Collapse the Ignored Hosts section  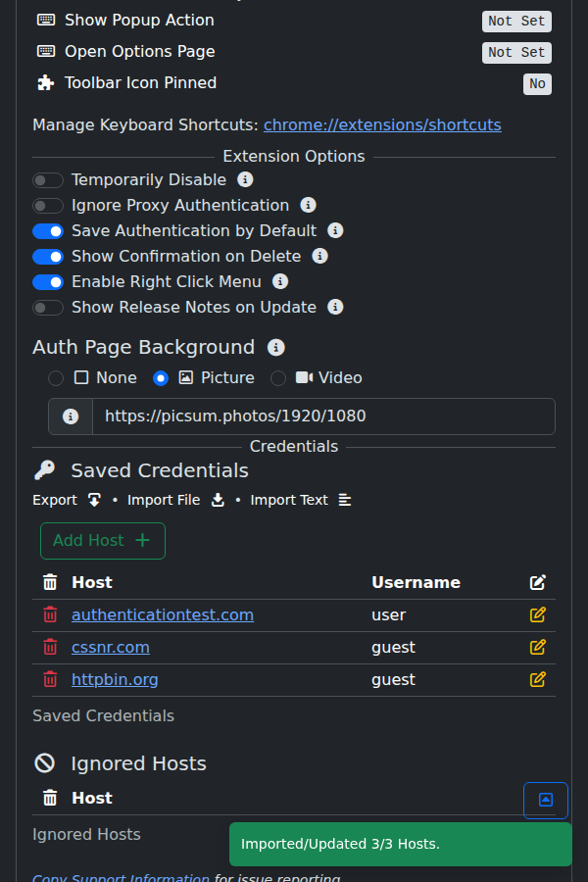click(545, 800)
